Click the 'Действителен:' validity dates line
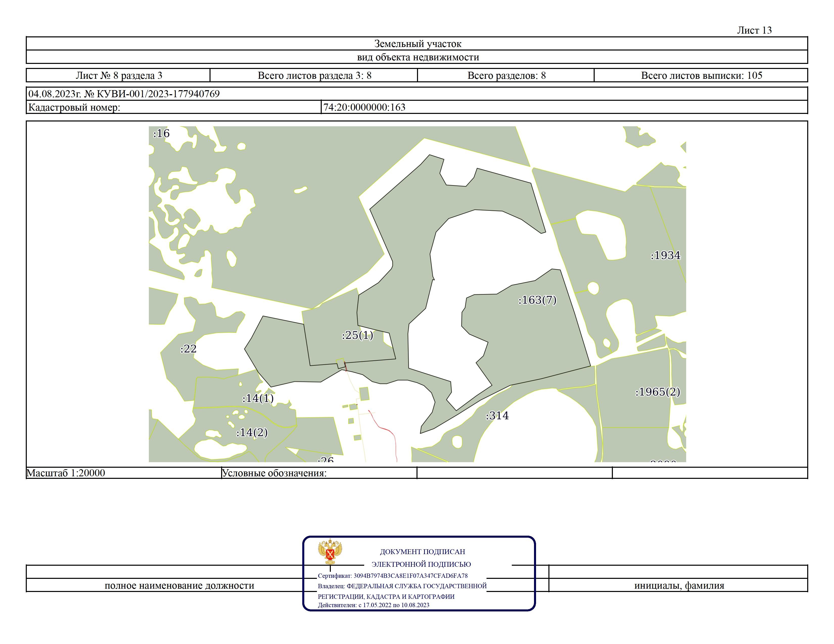This screenshot has height=644, width=834. point(374,605)
